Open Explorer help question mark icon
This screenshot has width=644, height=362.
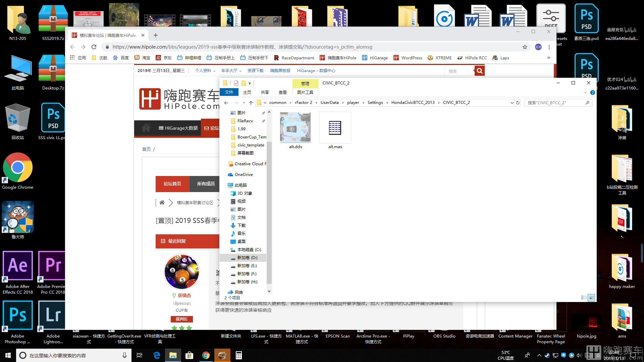click(x=593, y=93)
